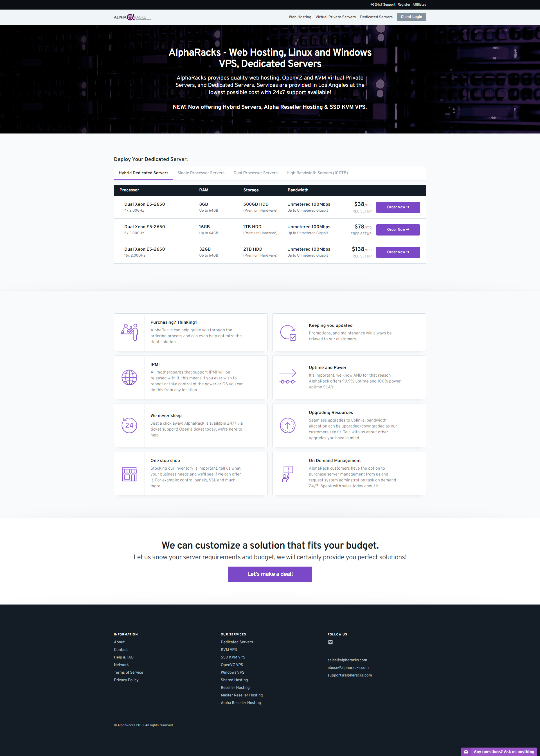Click the On Demand Management card title
Viewport: 540px width, 756px height.
(x=334, y=461)
